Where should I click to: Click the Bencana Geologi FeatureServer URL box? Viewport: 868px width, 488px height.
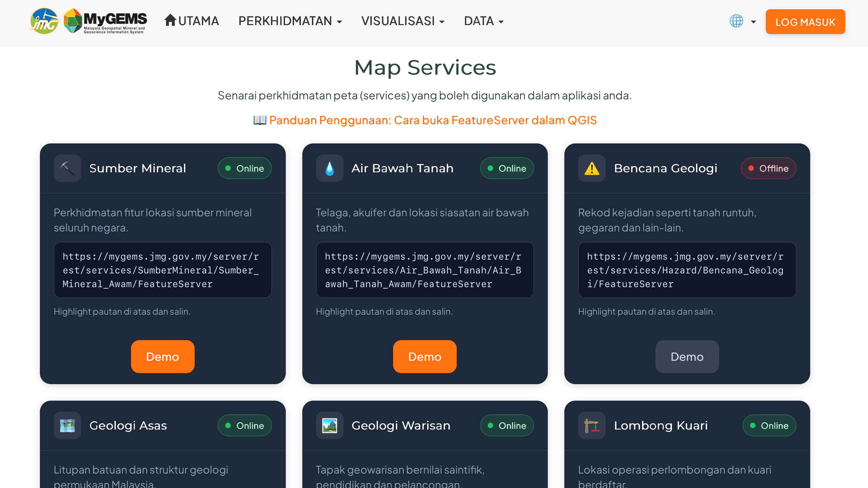click(x=687, y=270)
